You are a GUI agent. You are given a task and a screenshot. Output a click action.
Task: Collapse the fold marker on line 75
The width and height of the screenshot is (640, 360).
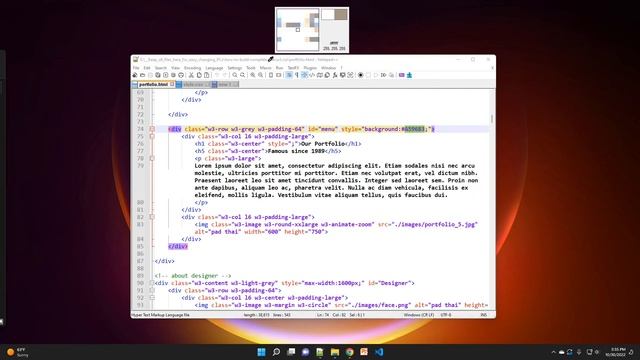click(x=152, y=136)
